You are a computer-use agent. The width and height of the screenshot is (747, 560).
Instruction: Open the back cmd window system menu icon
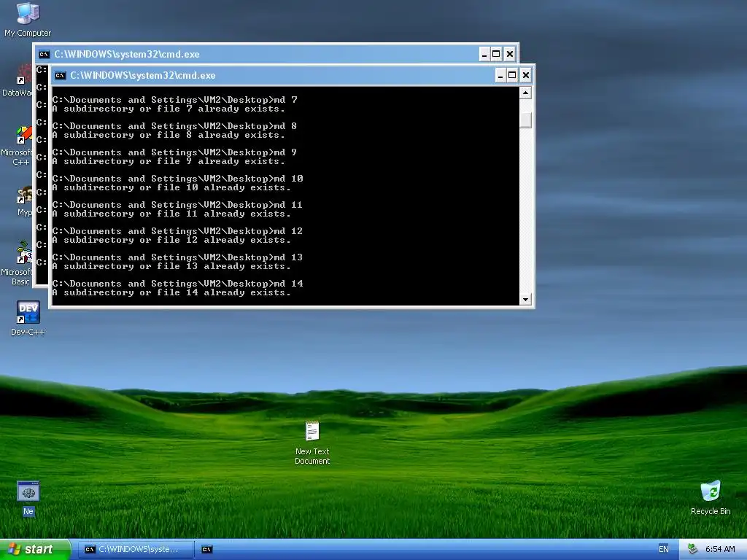point(44,54)
